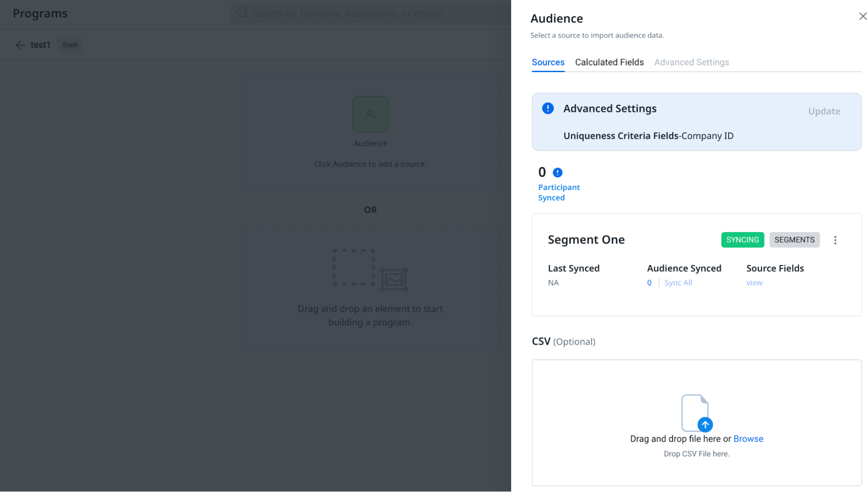Click the Participant Synced link

pos(558,192)
